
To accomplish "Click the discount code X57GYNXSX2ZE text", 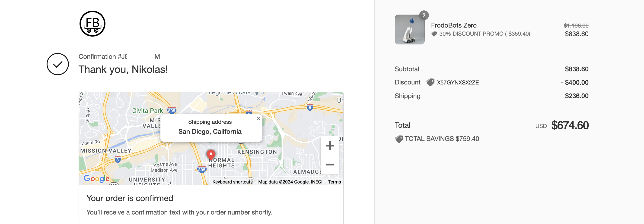I will point(458,83).
